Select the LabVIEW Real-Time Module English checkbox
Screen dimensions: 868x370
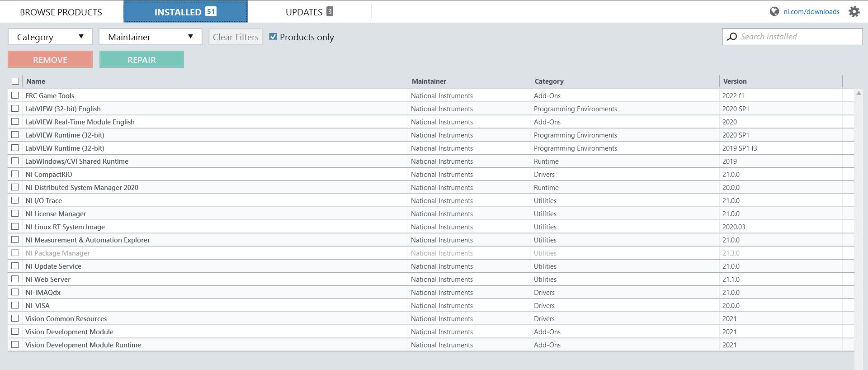point(15,122)
